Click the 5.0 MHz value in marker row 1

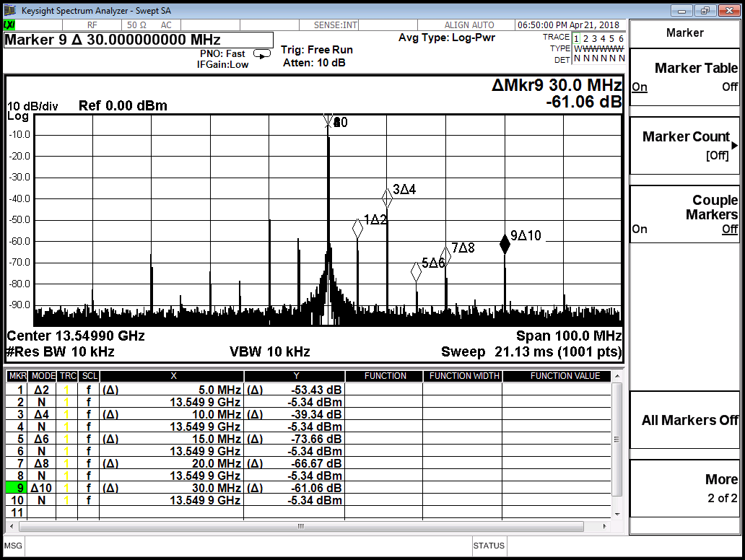coord(219,390)
